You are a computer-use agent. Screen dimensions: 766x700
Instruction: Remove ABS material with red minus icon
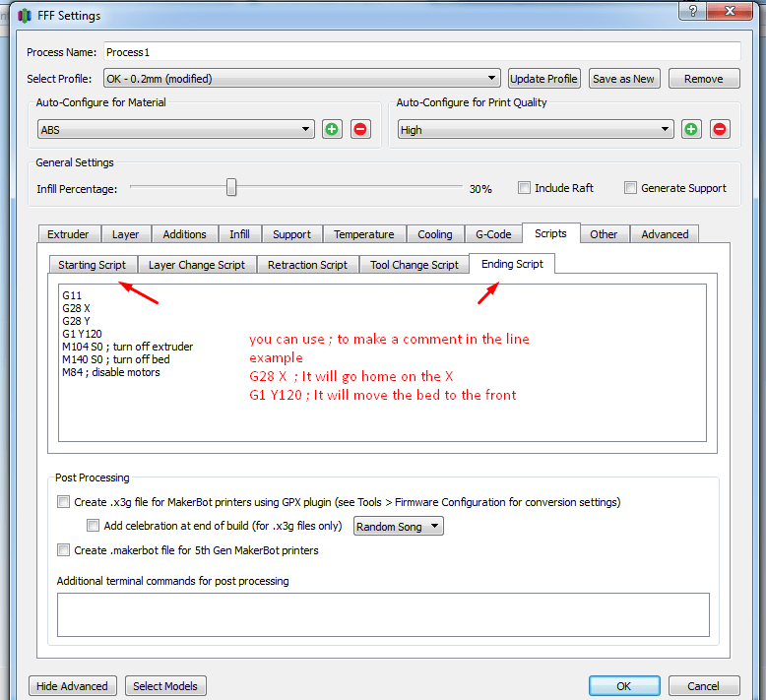pyautogui.click(x=360, y=129)
